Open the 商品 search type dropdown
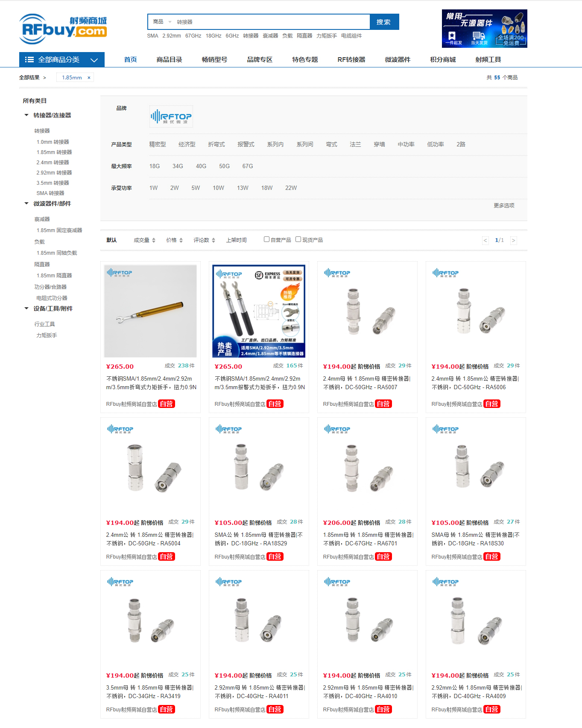Screen dimensions: 582x728 tap(162, 22)
